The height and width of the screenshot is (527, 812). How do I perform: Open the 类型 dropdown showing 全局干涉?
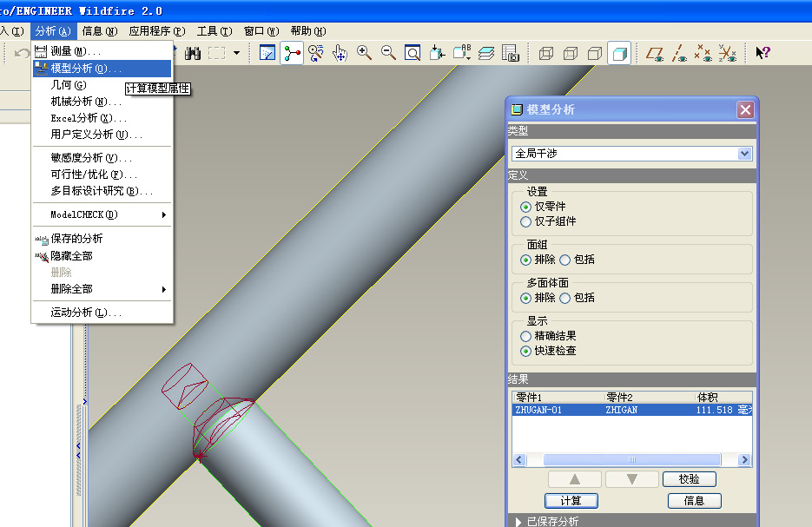(631, 153)
